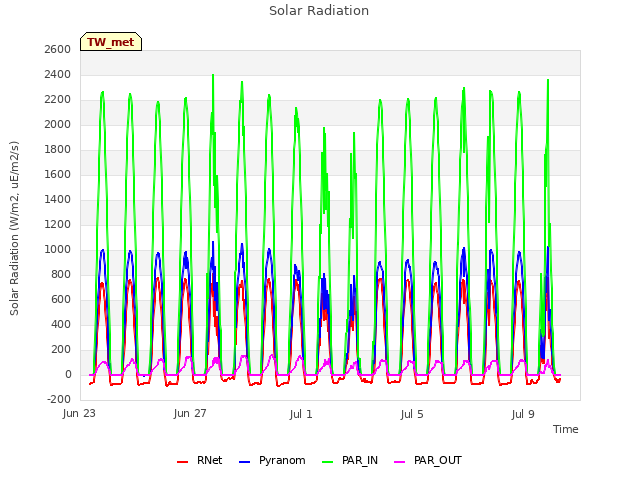Click the Jul 1 x-axis tick label

click(301, 414)
